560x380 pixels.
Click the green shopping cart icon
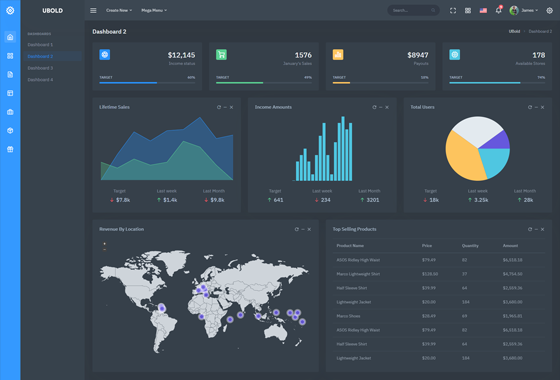click(x=221, y=55)
